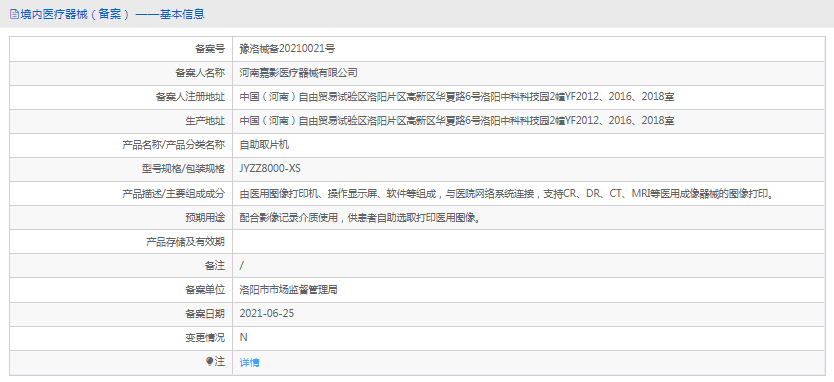Click the 备案人注册地址 label

(190, 97)
